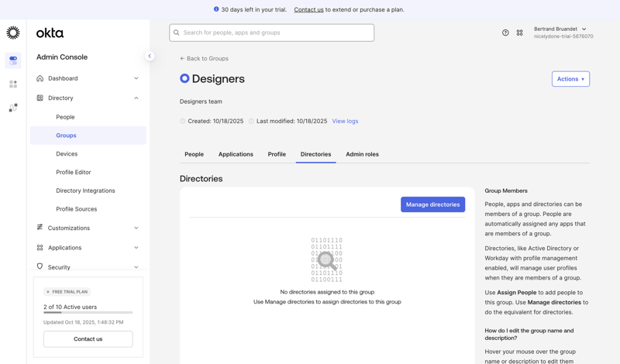Click the Dashboard home icon
Screen dimensions: 620x364
pos(40,78)
